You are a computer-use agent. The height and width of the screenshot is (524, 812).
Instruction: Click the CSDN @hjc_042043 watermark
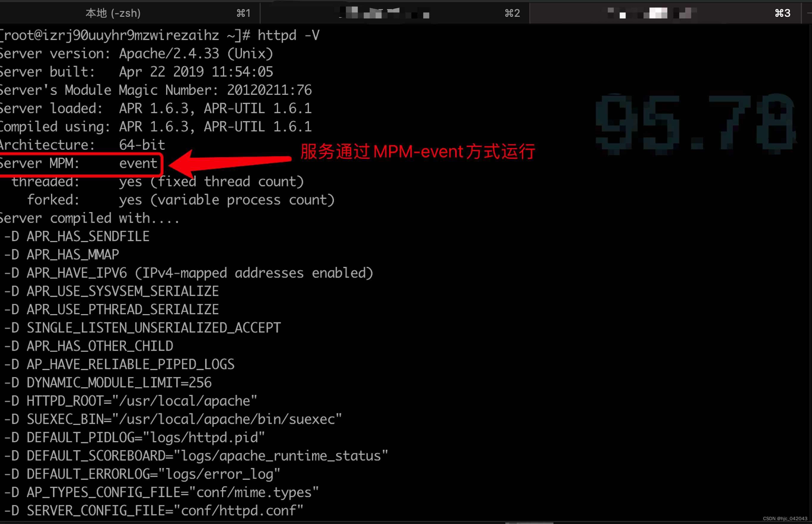pyautogui.click(x=785, y=519)
